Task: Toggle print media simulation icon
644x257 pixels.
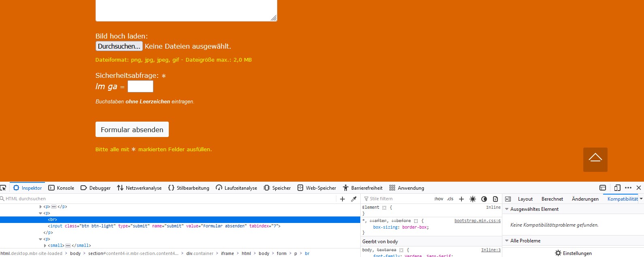Action: 495,199
